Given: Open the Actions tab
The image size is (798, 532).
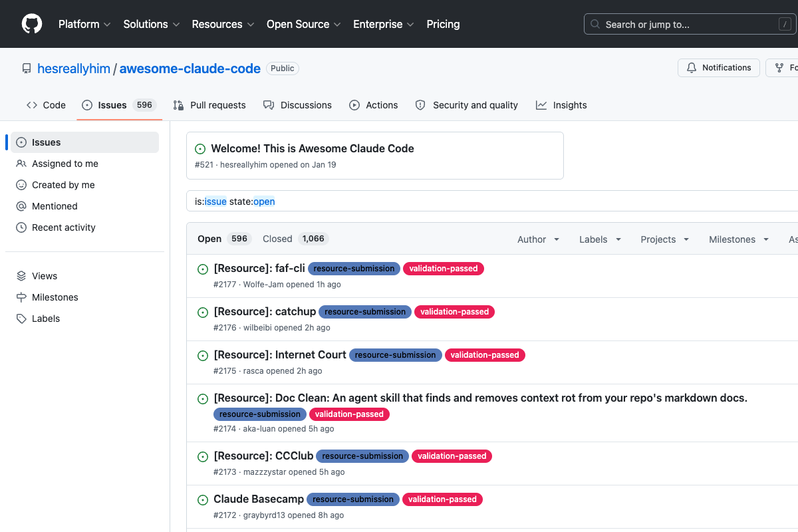Looking at the screenshot, I should [374, 105].
